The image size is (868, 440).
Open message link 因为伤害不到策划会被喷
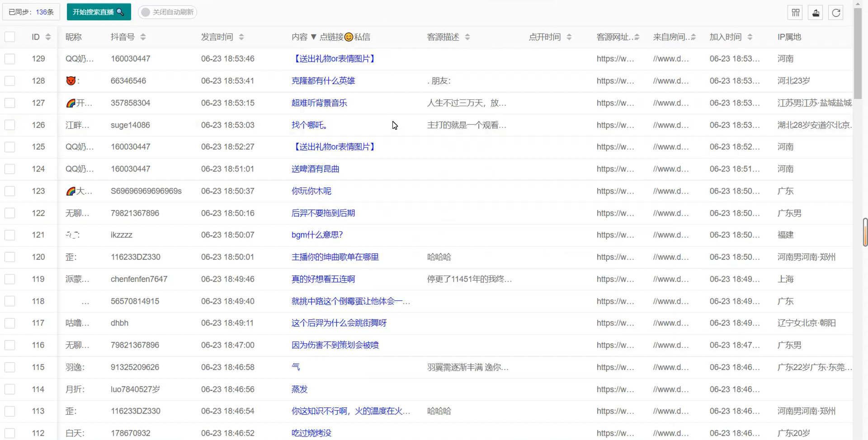coord(335,345)
